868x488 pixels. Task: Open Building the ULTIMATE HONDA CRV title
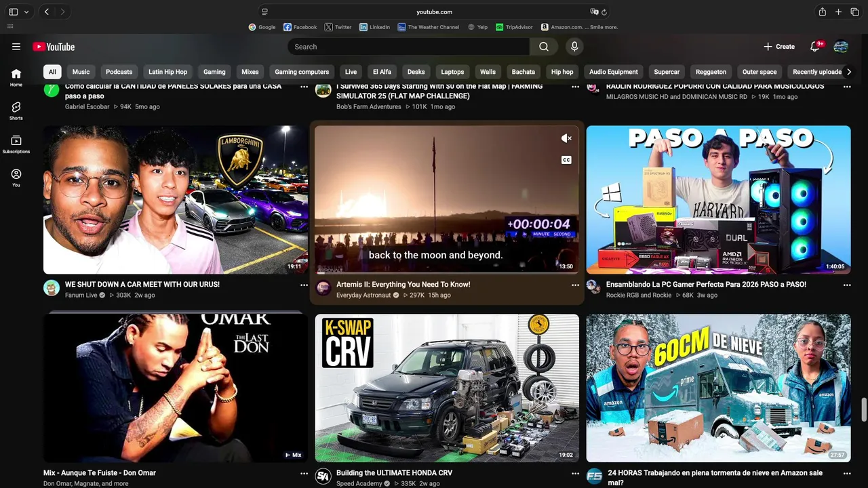click(394, 473)
